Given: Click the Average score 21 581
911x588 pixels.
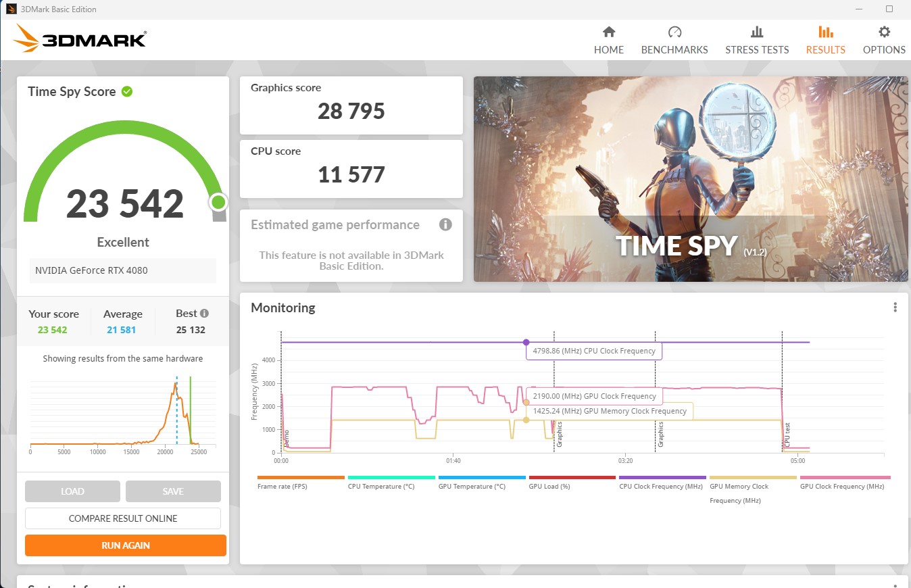Looking at the screenshot, I should [x=123, y=330].
